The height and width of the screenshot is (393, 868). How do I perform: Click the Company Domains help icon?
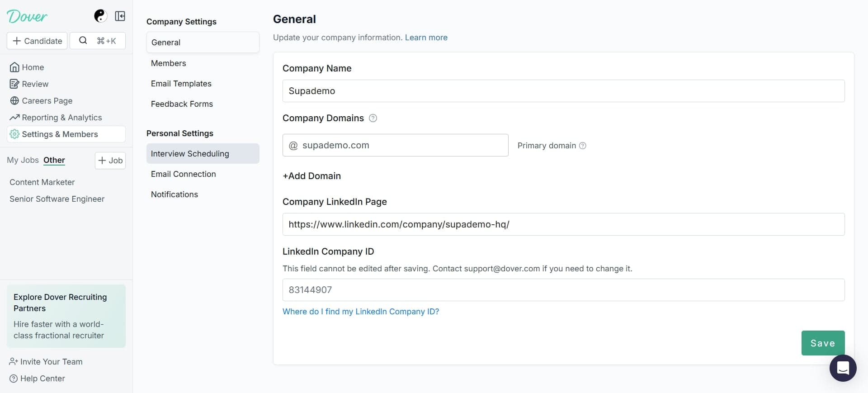click(373, 118)
